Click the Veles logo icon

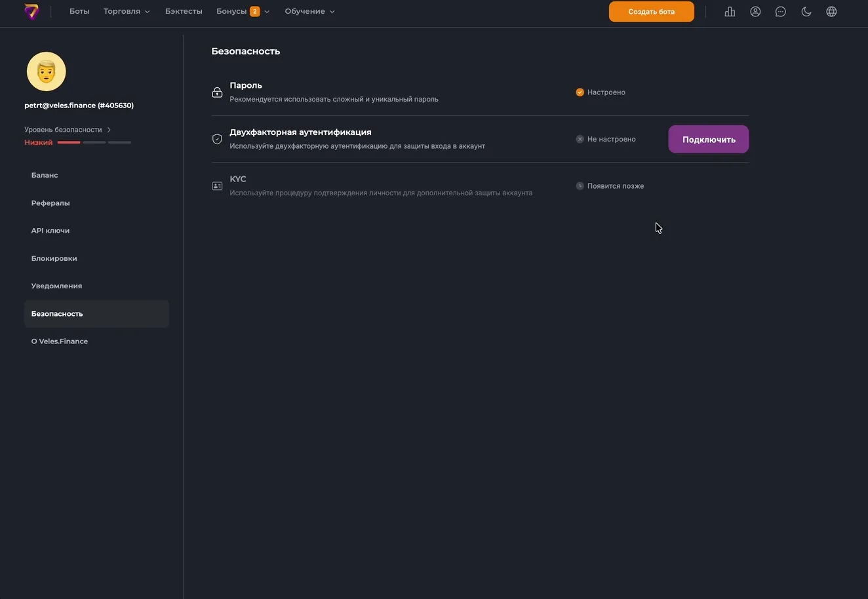point(31,12)
